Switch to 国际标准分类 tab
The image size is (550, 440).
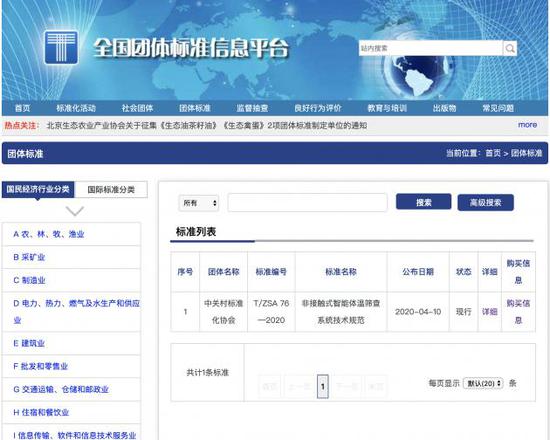(111, 190)
